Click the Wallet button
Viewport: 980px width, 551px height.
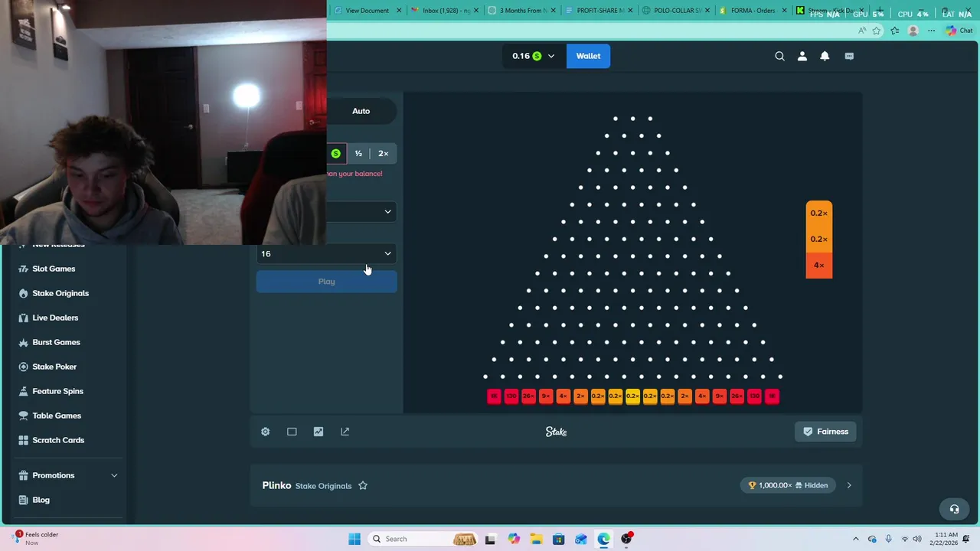tap(588, 56)
